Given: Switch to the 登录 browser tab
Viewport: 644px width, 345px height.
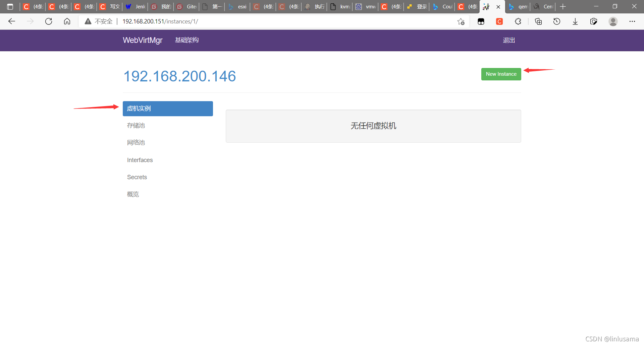Looking at the screenshot, I should coord(417,7).
